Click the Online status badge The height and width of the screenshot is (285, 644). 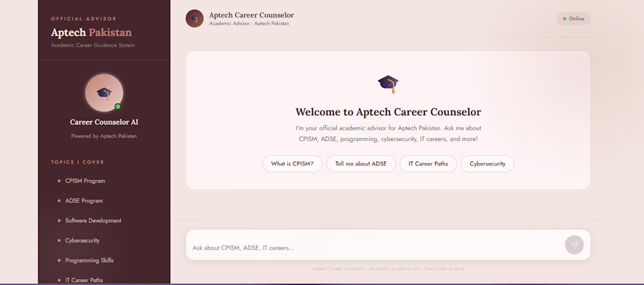pos(573,19)
